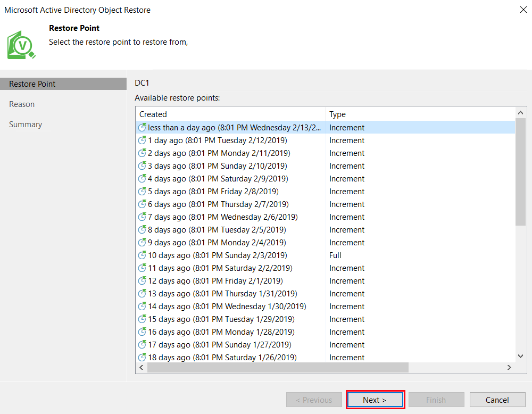Image resolution: width=532 pixels, height=414 pixels.
Task: Click the 'Full' type cell
Action: coord(335,255)
